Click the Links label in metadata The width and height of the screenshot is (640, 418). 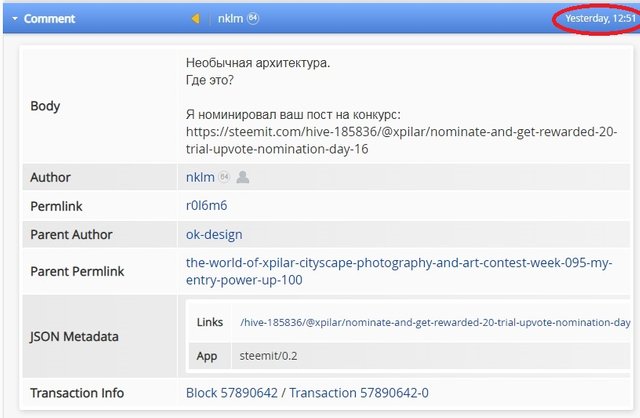[210, 322]
